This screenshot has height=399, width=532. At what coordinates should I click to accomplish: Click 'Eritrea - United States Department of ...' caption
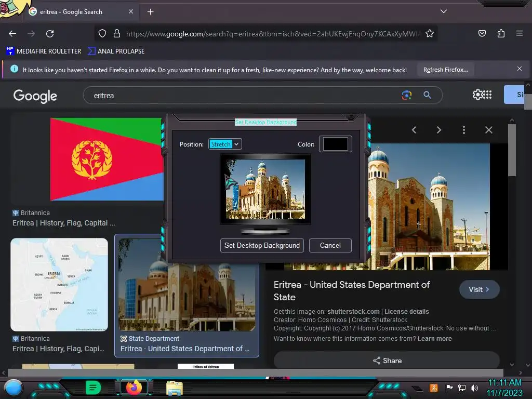coord(185,349)
